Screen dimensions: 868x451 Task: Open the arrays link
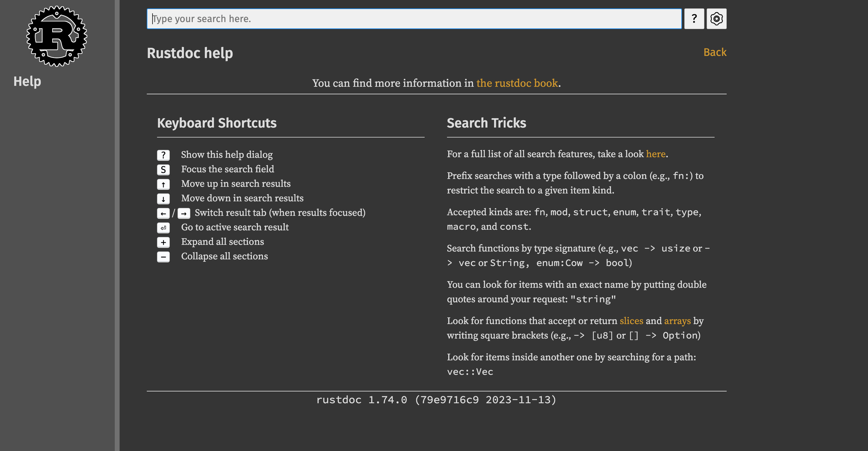(x=677, y=321)
